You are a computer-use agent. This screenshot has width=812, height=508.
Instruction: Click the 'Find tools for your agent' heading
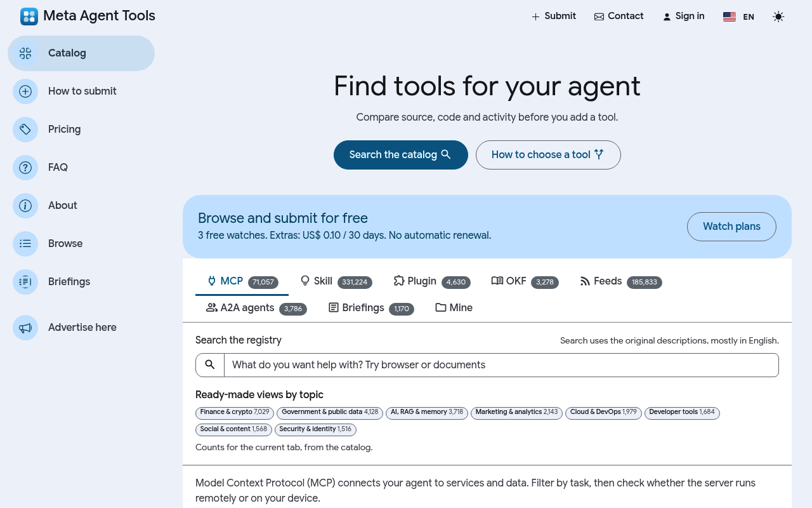pos(487,86)
